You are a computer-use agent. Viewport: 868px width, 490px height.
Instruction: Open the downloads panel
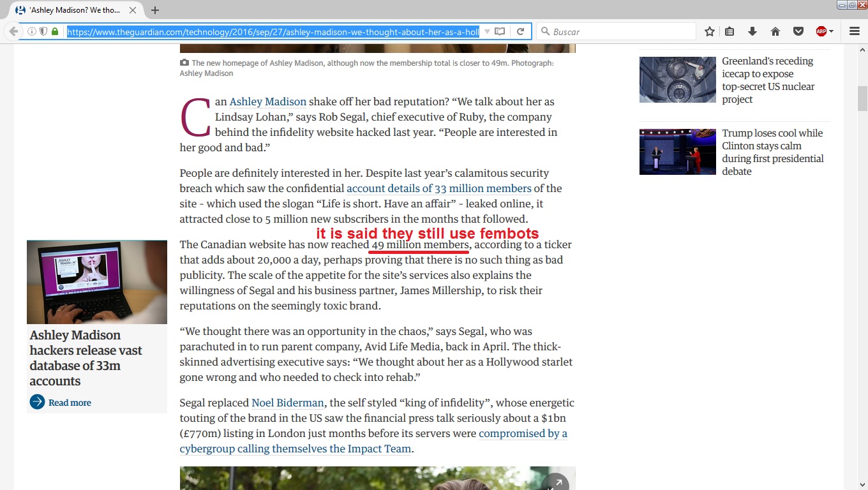[752, 31]
